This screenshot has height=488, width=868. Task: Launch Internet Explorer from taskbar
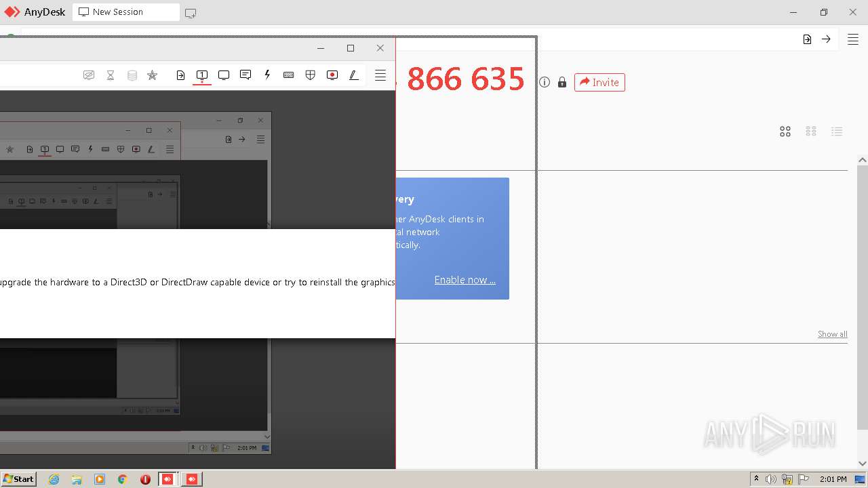point(54,479)
